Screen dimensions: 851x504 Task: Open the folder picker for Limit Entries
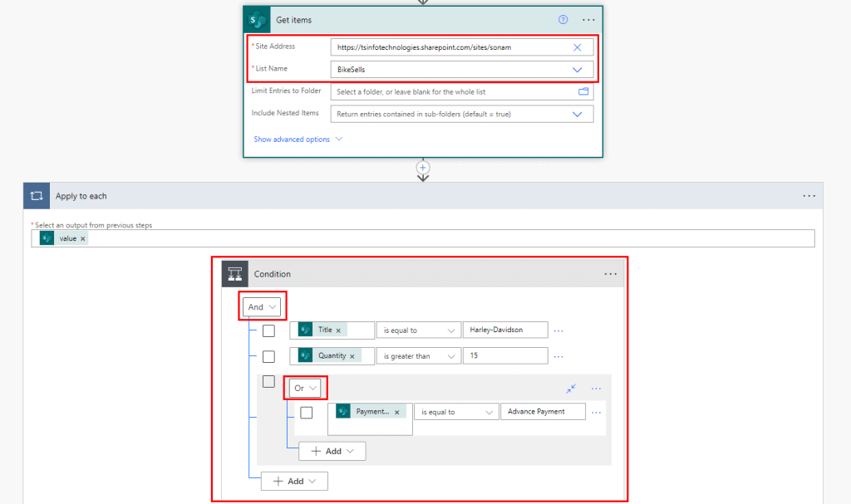[x=583, y=91]
